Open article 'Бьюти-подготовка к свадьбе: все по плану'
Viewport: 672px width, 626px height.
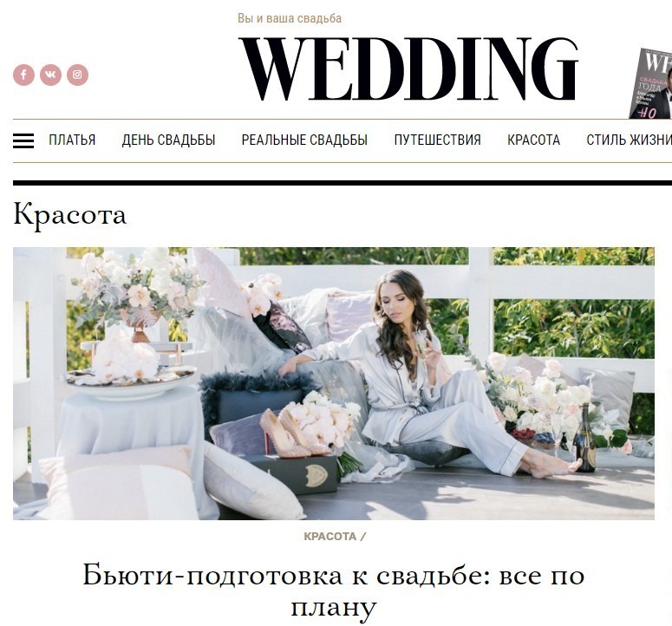point(334,590)
